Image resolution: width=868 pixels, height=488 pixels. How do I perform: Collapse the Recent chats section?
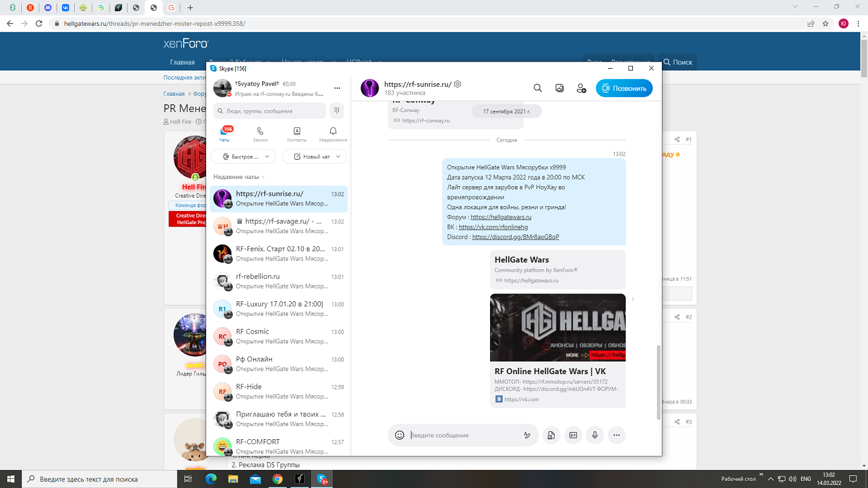tap(239, 177)
